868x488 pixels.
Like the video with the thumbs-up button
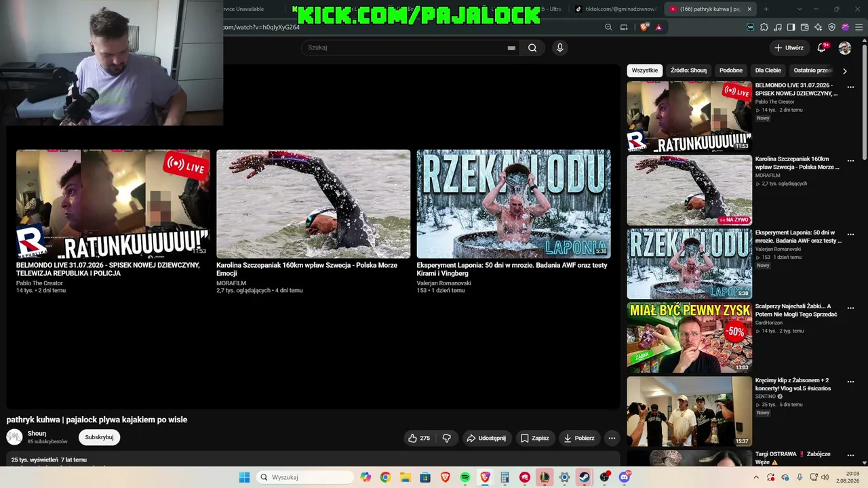[x=419, y=438]
